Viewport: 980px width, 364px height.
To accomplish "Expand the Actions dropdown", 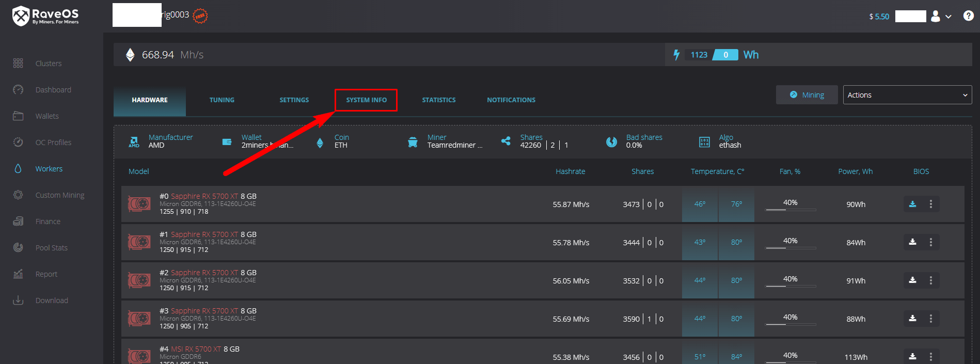I will (x=907, y=95).
